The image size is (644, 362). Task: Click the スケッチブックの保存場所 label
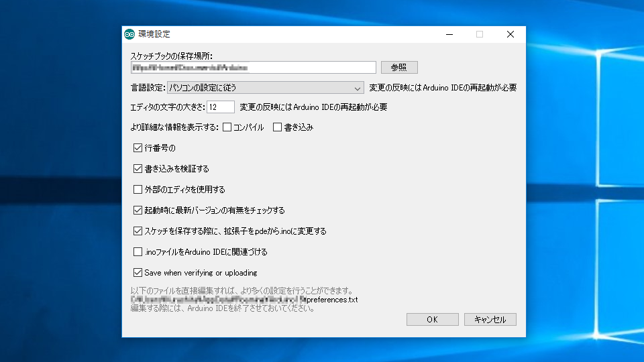pyautogui.click(x=171, y=56)
